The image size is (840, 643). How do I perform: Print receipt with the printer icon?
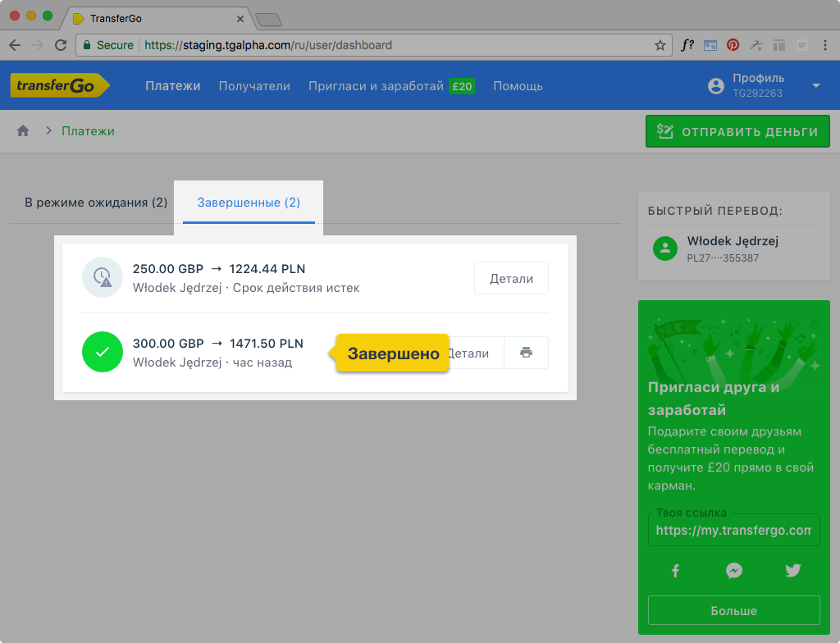pos(526,353)
